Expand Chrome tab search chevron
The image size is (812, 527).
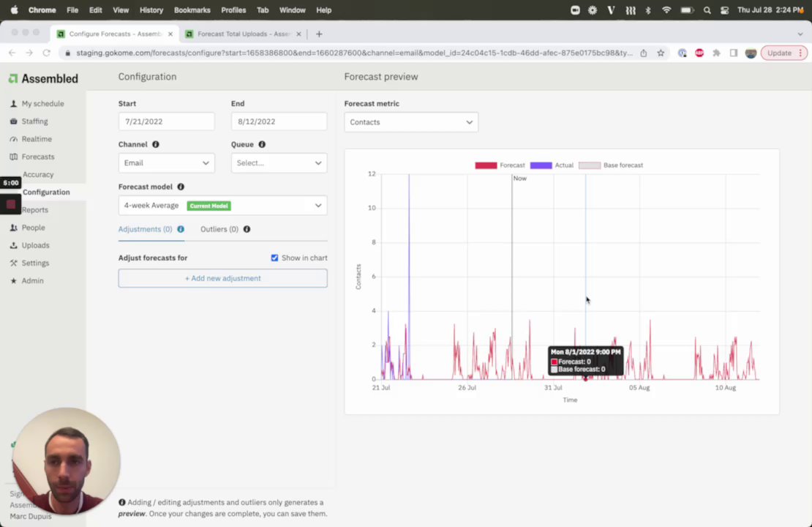point(800,34)
